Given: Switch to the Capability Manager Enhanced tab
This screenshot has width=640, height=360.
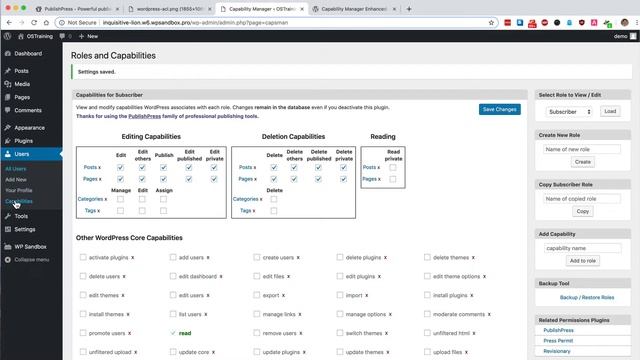Looking at the screenshot, I should point(353,9).
